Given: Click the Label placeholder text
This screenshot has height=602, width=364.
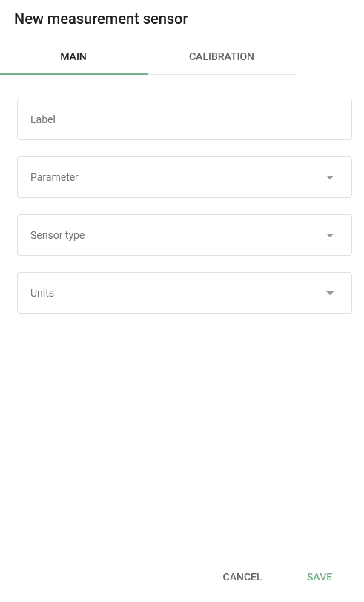Looking at the screenshot, I should click(43, 119).
